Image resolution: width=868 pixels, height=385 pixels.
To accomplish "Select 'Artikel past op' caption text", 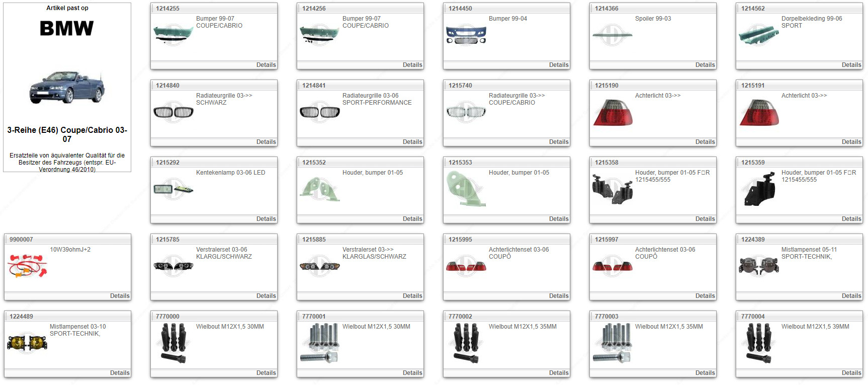I will (67, 8).
